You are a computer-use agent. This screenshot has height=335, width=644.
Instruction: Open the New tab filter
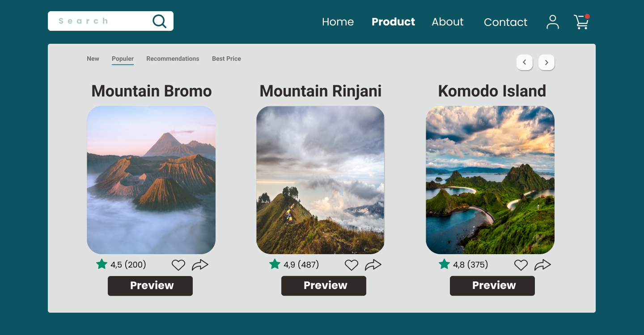[x=93, y=59]
